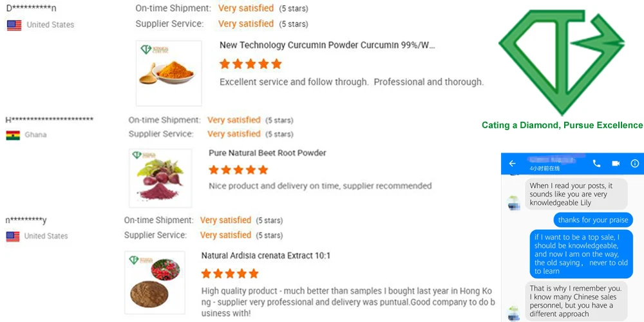Click the Ghana flag icon
The height and width of the screenshot is (322, 644).
(13, 135)
